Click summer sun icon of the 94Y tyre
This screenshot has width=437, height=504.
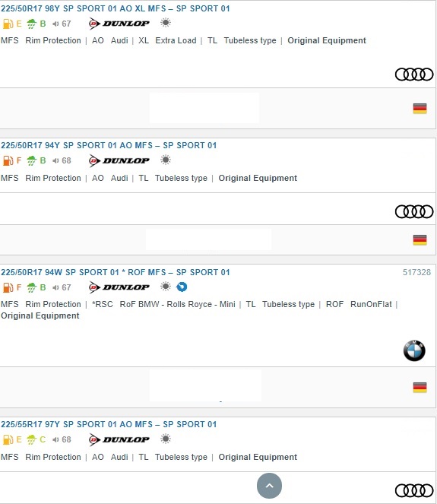pyautogui.click(x=166, y=160)
